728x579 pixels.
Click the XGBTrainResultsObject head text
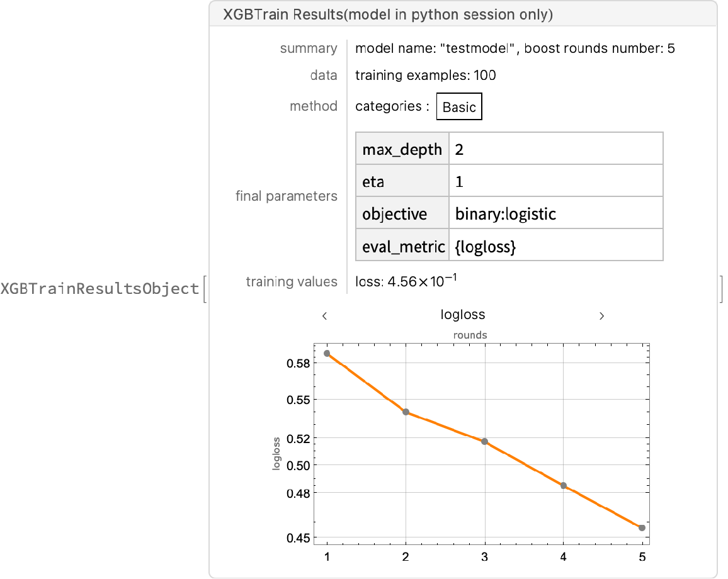pyautogui.click(x=100, y=289)
